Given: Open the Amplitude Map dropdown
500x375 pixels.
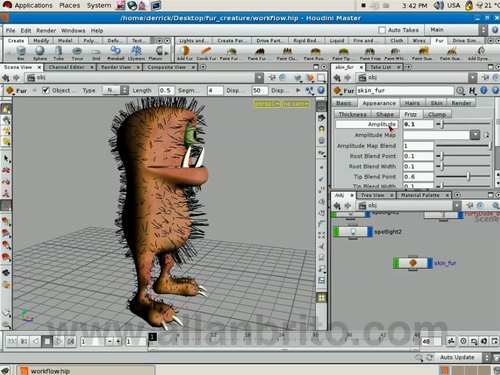Looking at the screenshot, I should pos(475,135).
